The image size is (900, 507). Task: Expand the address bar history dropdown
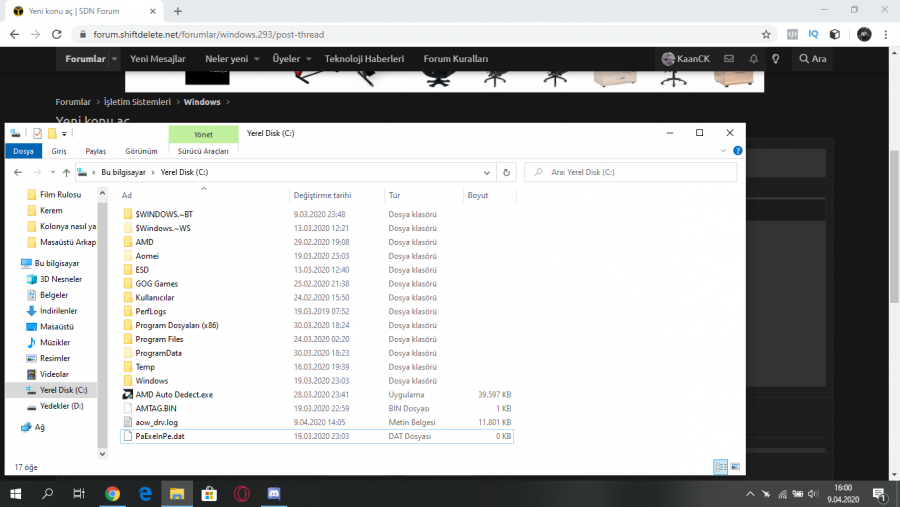(x=486, y=172)
